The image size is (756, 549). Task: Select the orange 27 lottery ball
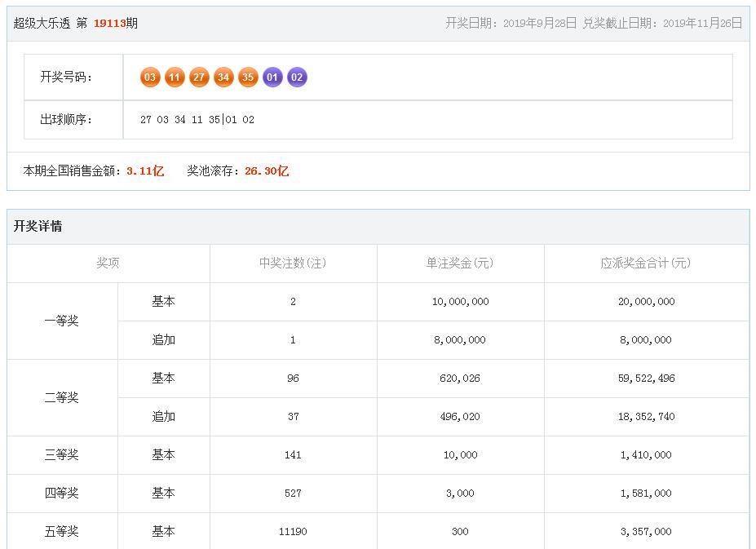click(199, 77)
